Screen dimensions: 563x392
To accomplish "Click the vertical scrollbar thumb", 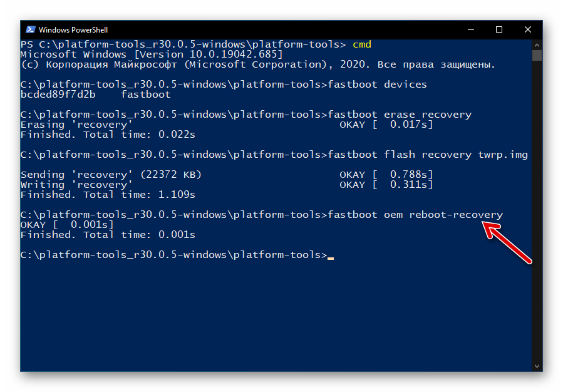I will [x=537, y=56].
